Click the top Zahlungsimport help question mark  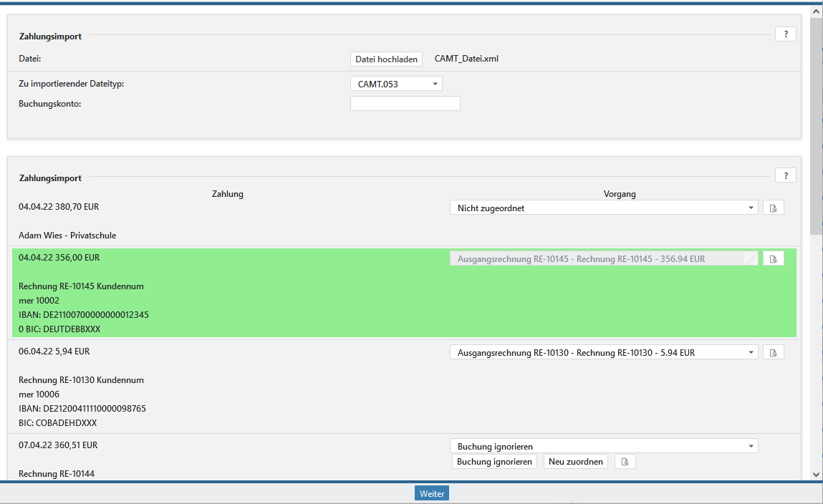coord(785,34)
